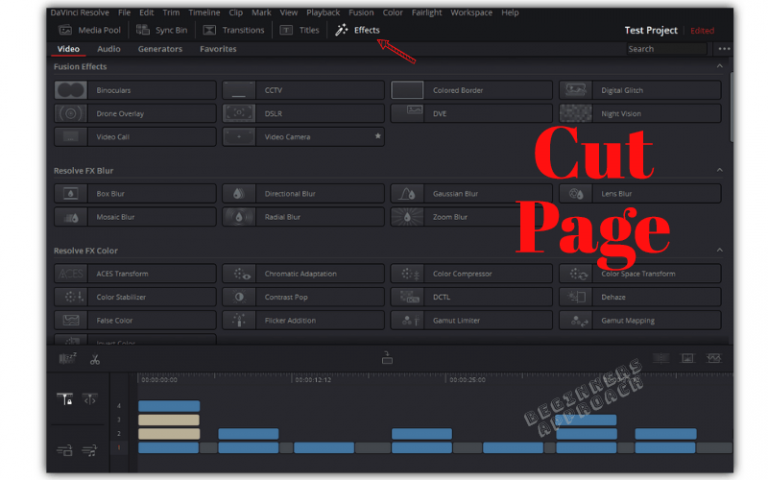Select the Mosaic Blur effect
768x480 pixels.
click(x=135, y=217)
